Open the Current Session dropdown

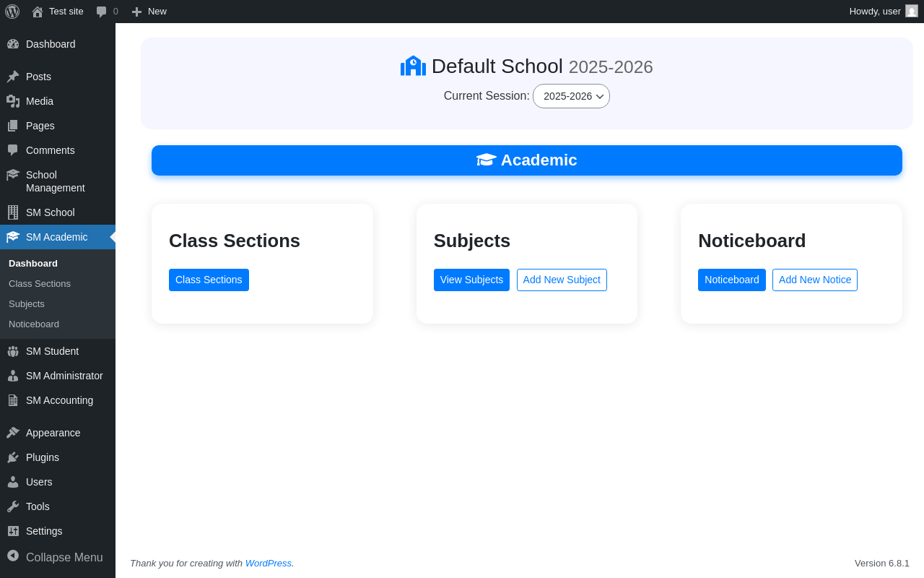[x=571, y=96]
